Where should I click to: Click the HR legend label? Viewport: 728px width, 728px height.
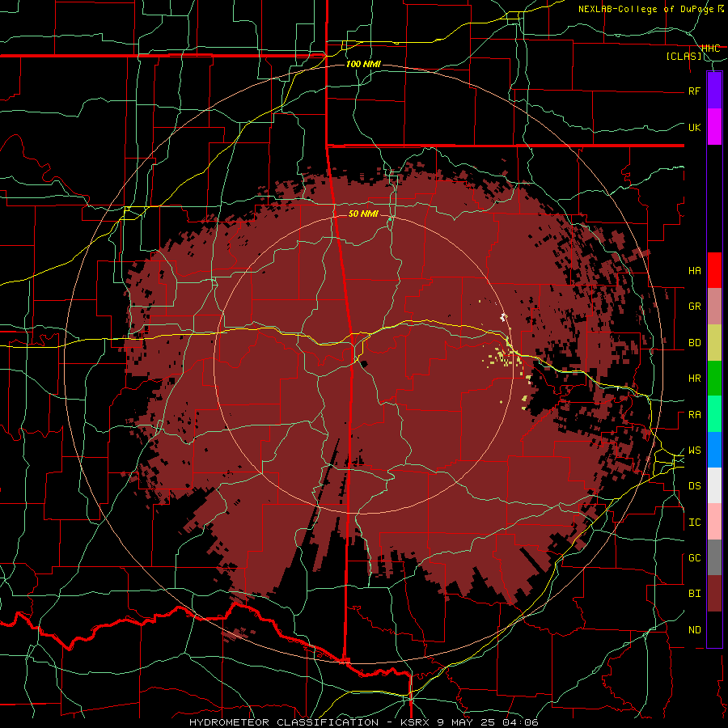point(695,379)
